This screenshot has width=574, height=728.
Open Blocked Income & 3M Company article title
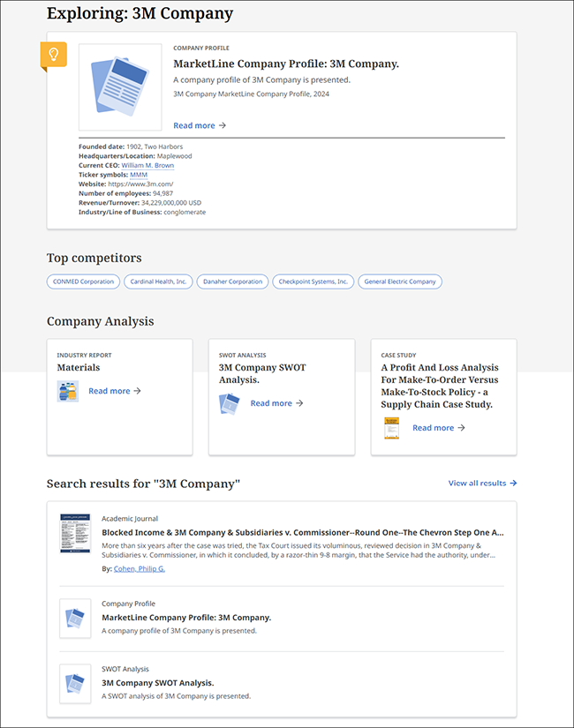303,532
